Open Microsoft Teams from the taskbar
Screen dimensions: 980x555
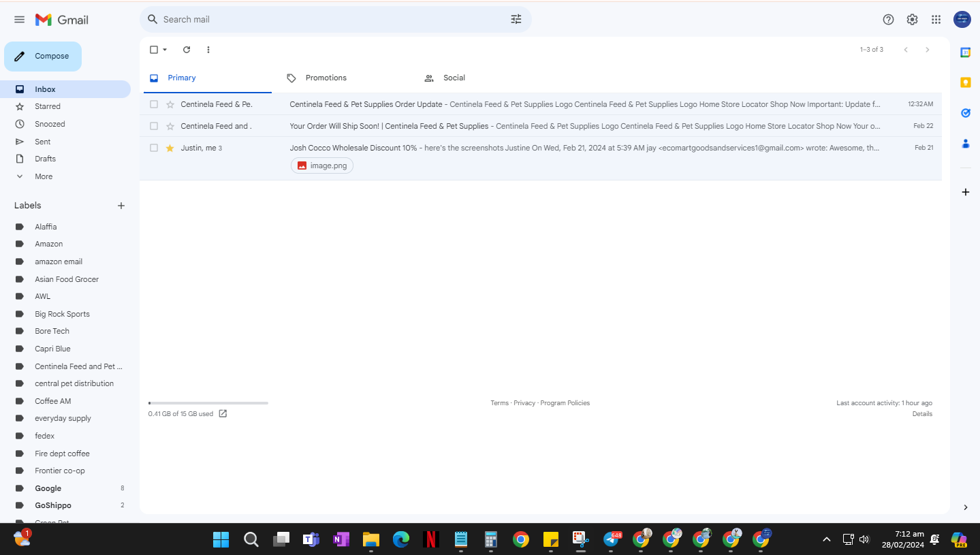coord(311,539)
